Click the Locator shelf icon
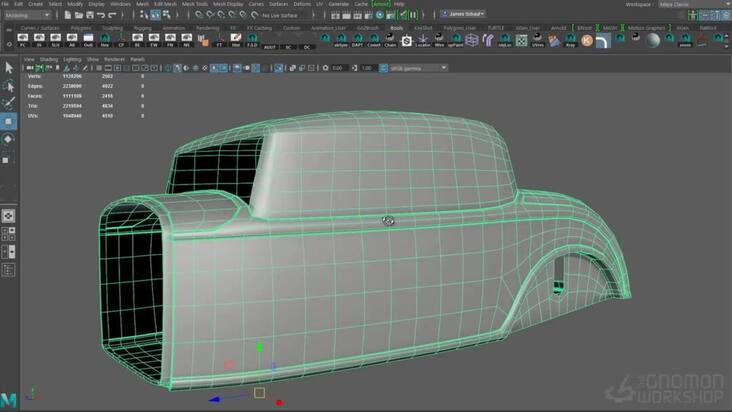This screenshot has width=732, height=412. point(424,40)
